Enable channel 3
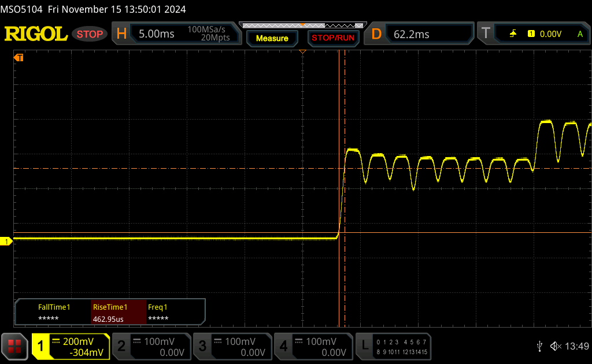The width and height of the screenshot is (592, 364). (231, 346)
